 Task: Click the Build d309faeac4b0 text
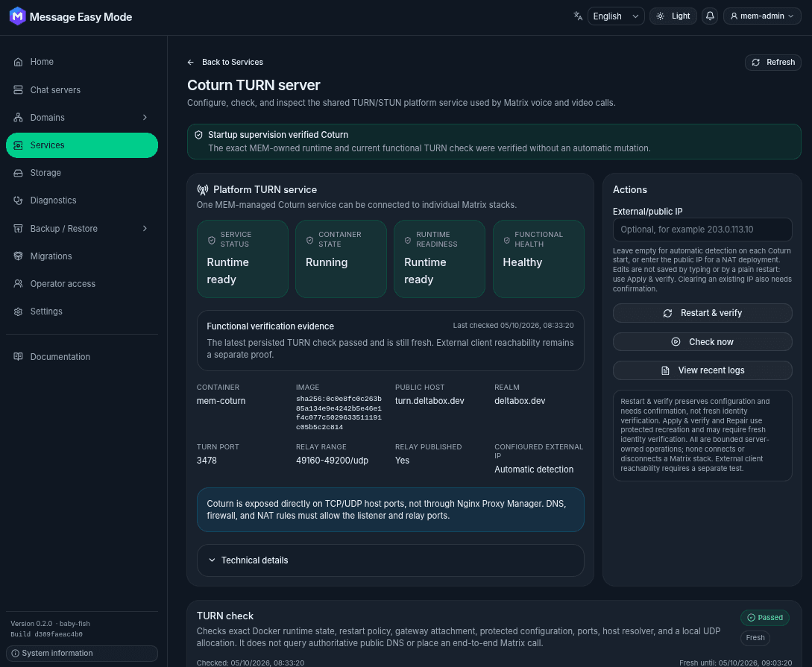(x=47, y=634)
